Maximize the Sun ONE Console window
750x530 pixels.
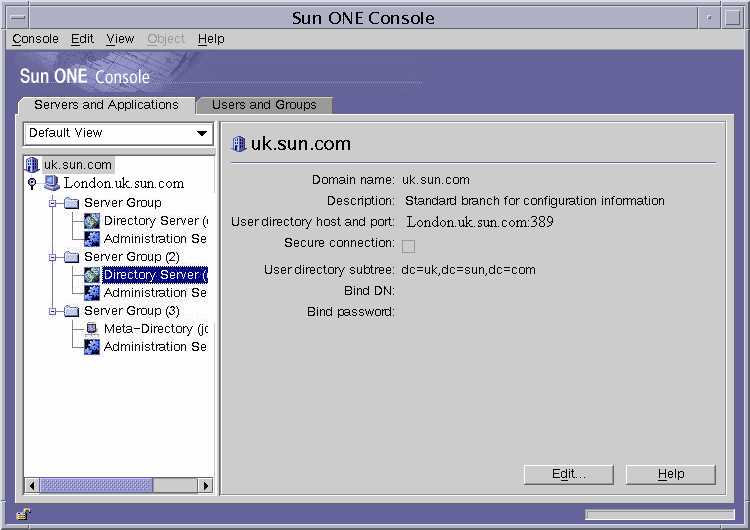coord(732,18)
